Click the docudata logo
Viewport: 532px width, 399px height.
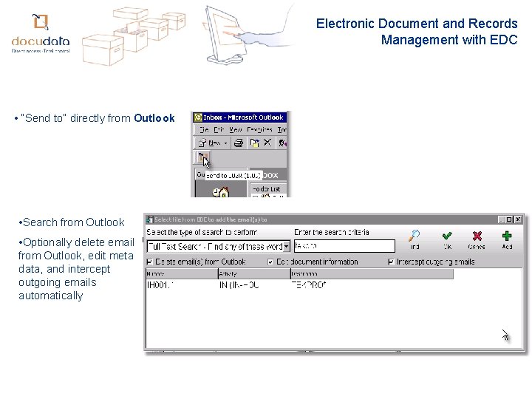pos(41,33)
